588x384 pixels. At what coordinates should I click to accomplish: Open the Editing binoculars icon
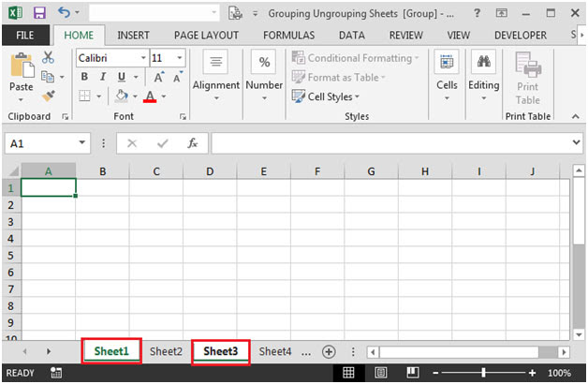[x=483, y=62]
